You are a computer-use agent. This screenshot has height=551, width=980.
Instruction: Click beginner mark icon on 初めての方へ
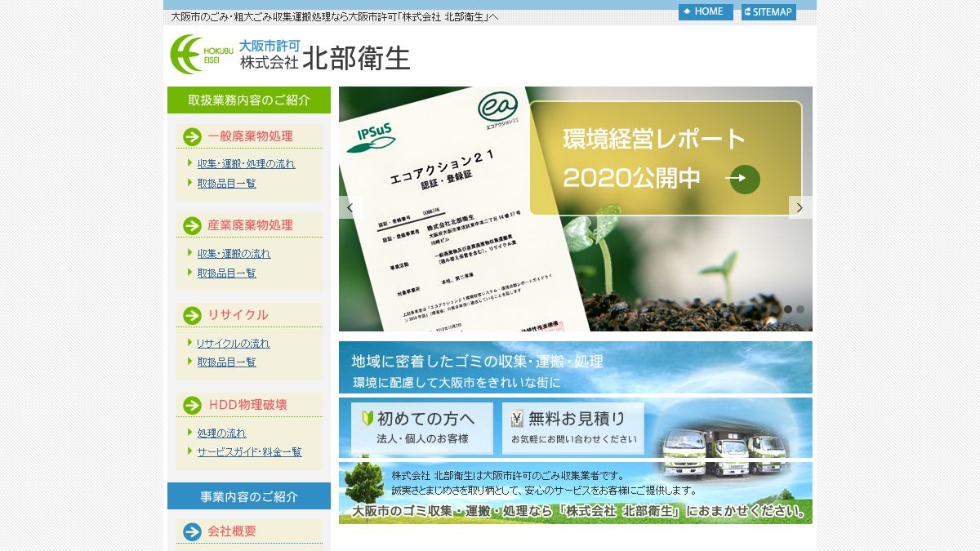tap(367, 419)
